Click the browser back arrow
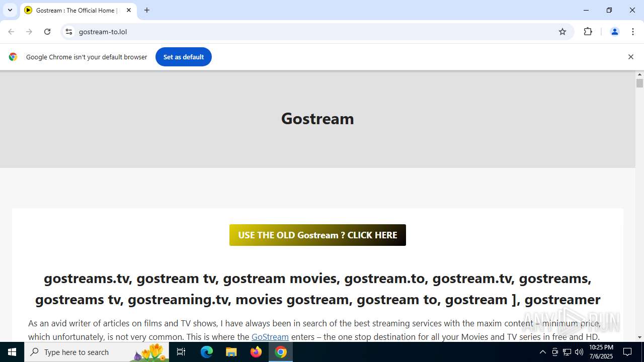 point(11,32)
